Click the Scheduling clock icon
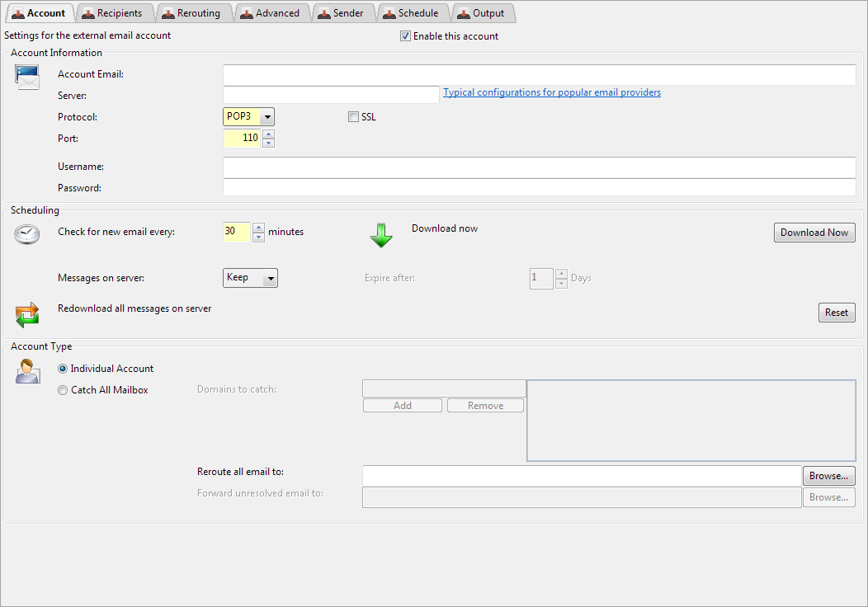 click(27, 234)
